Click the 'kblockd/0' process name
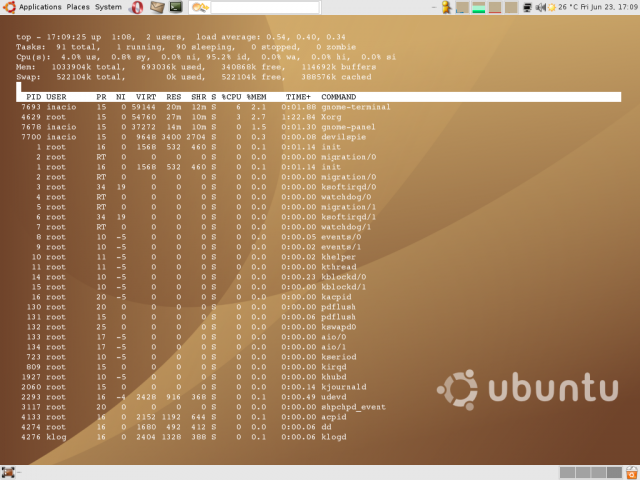Image resolution: width=640 pixels, height=480 pixels. (343, 277)
